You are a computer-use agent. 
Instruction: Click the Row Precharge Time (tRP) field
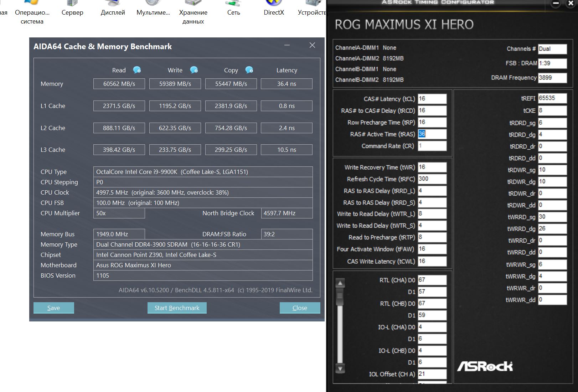[x=432, y=122]
